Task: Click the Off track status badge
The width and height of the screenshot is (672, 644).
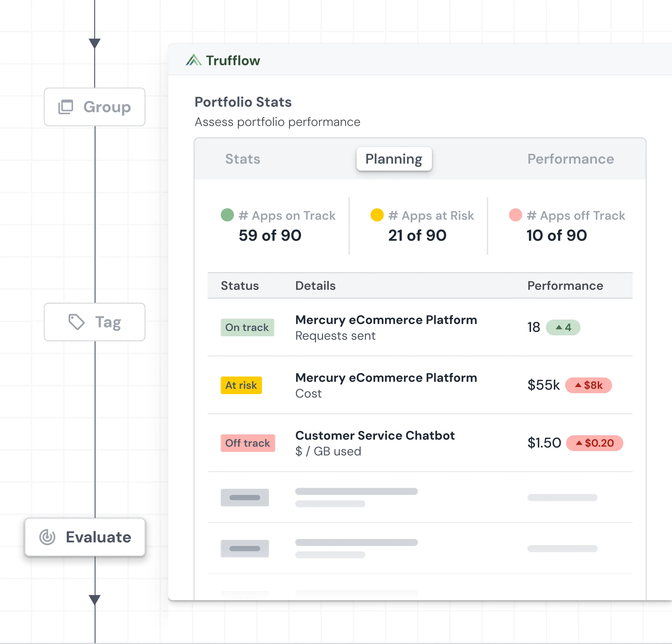Action: (x=248, y=443)
